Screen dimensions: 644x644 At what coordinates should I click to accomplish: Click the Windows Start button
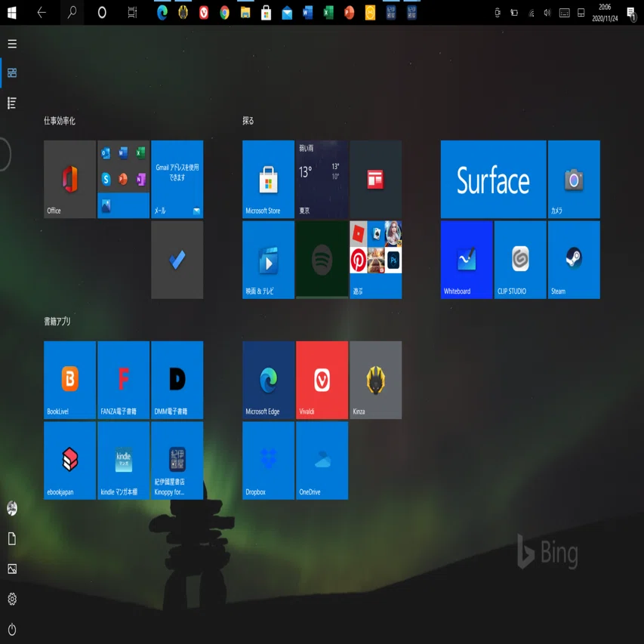[12, 13]
